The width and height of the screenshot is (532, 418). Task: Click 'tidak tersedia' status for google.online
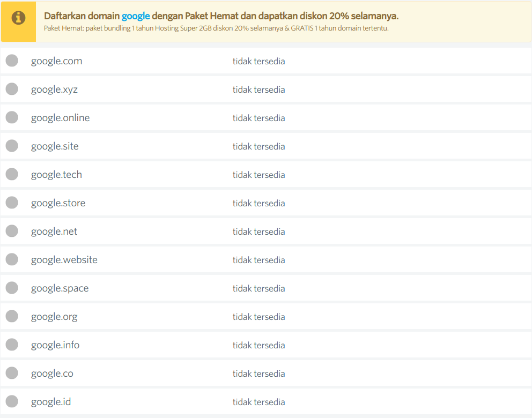point(258,118)
